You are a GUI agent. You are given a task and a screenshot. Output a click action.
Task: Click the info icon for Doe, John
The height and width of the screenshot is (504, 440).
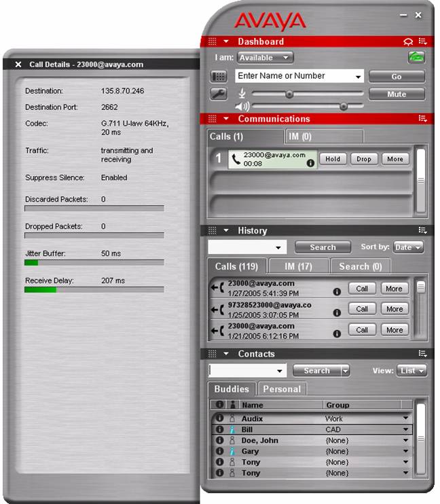(x=219, y=440)
